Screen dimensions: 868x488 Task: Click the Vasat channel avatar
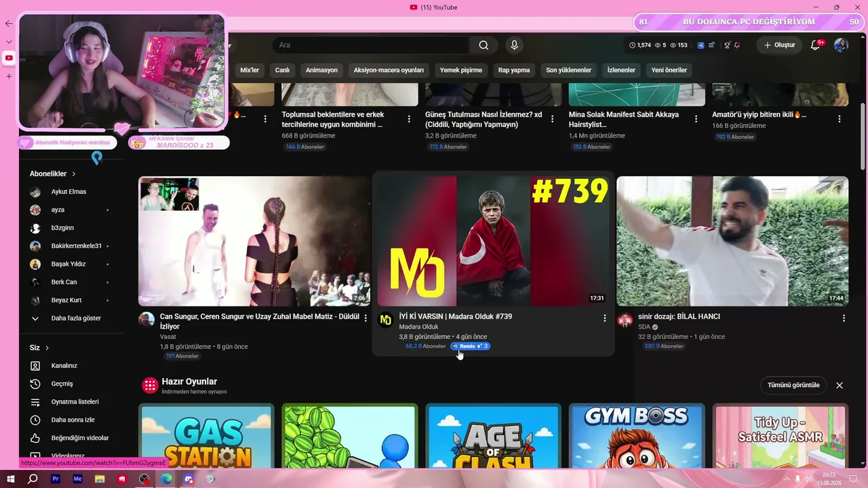(x=146, y=320)
